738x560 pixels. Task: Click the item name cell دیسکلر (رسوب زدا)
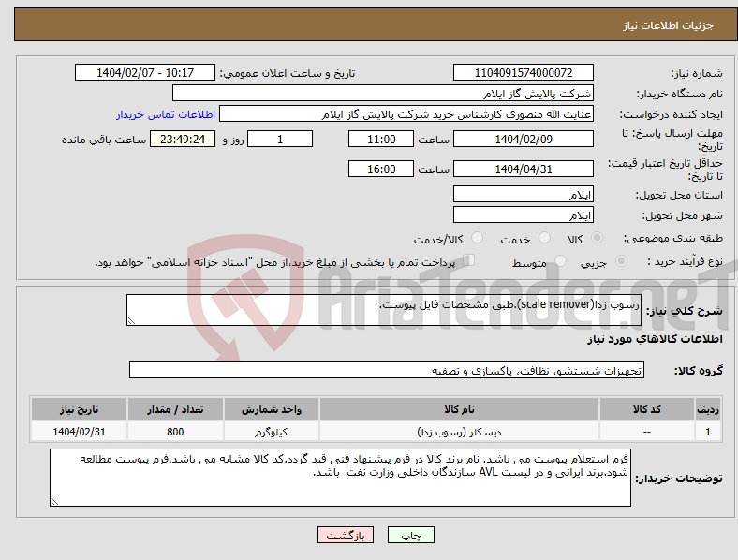point(459,432)
